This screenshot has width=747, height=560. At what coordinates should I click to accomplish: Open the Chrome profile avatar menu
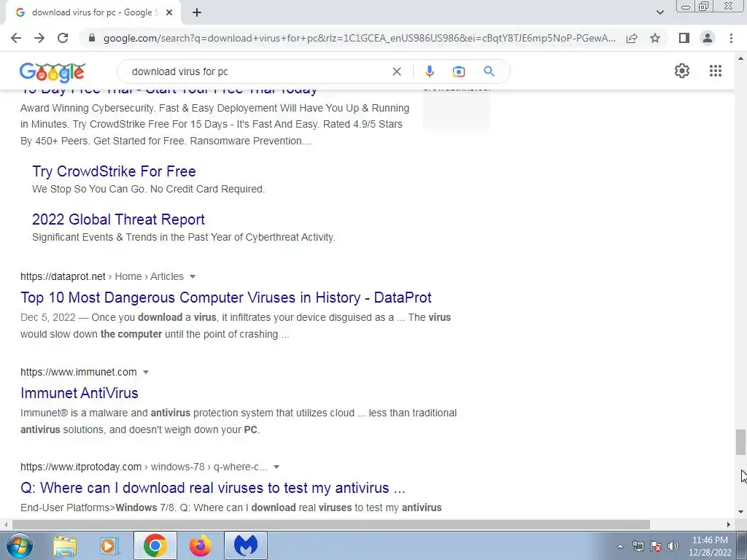708,38
